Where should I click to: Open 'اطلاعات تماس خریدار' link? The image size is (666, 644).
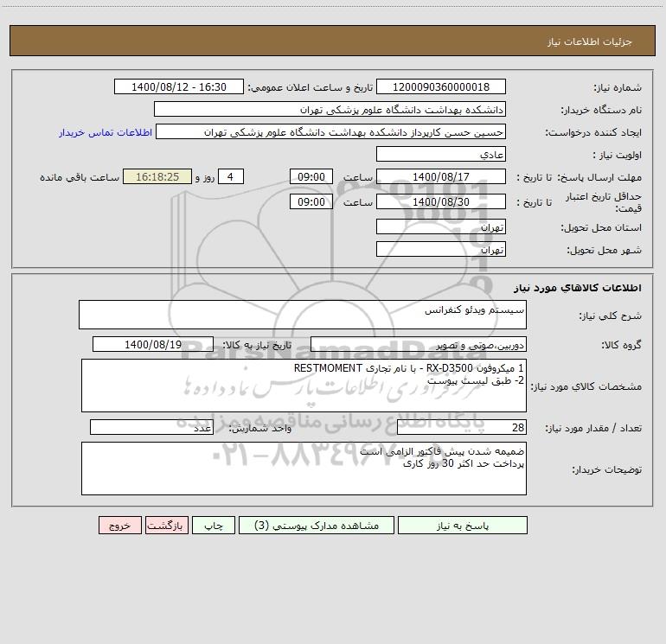(x=106, y=132)
